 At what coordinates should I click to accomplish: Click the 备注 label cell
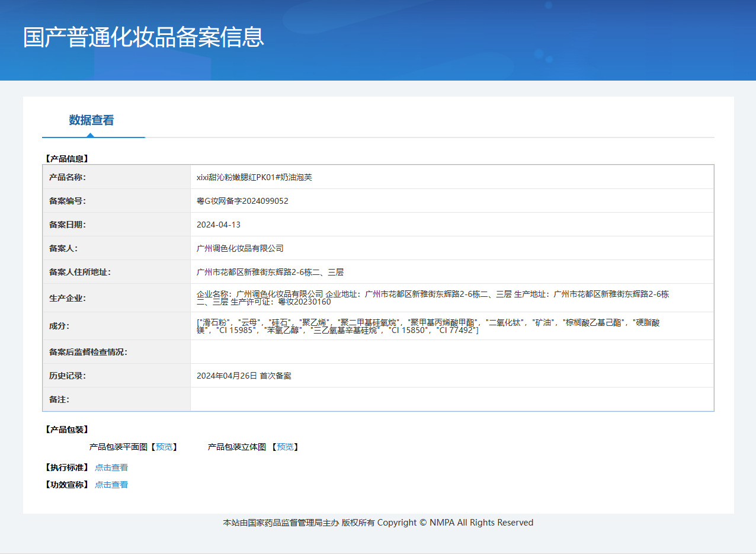click(x=117, y=399)
